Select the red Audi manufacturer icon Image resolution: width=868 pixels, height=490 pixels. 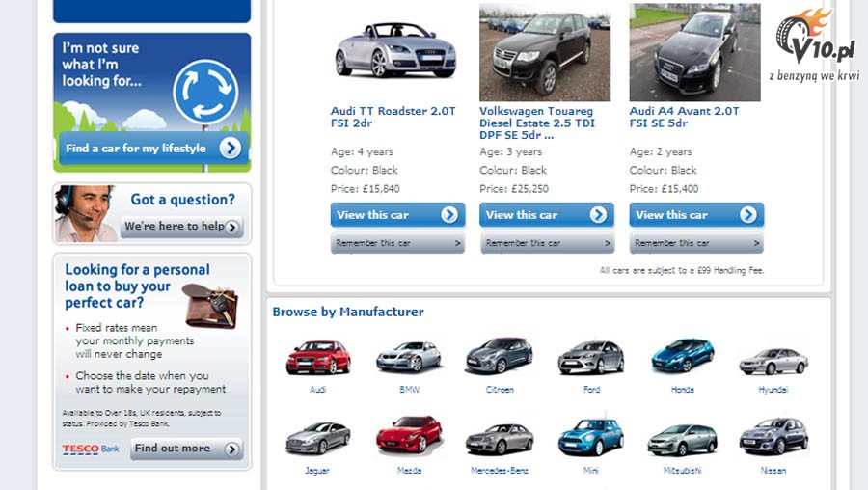[318, 357]
